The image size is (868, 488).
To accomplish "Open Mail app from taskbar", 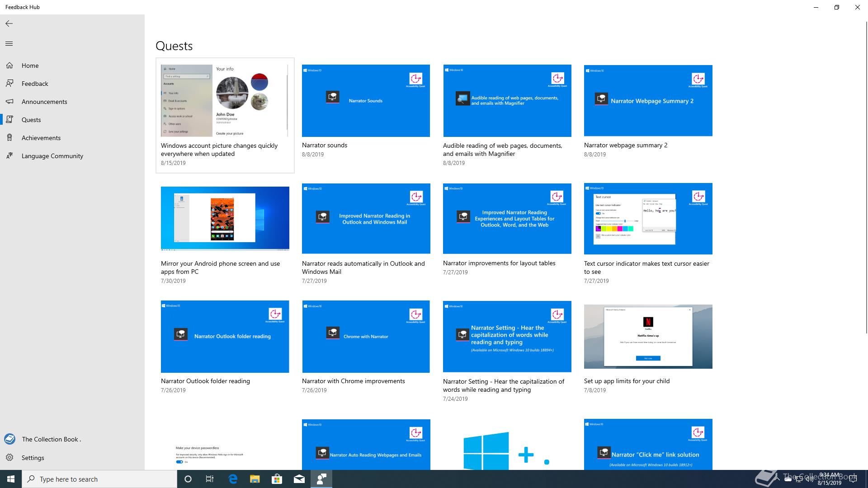I will pyautogui.click(x=299, y=479).
